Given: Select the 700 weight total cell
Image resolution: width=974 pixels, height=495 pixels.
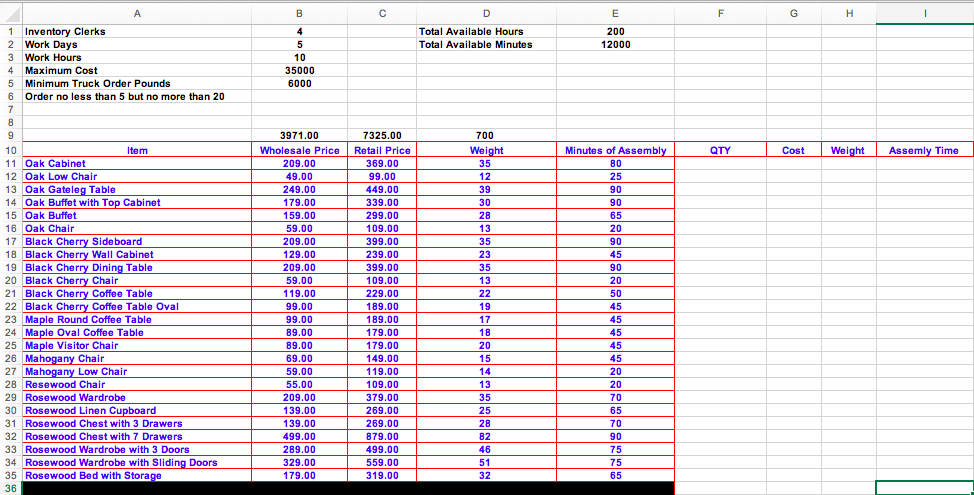Looking at the screenshot, I should (487, 135).
